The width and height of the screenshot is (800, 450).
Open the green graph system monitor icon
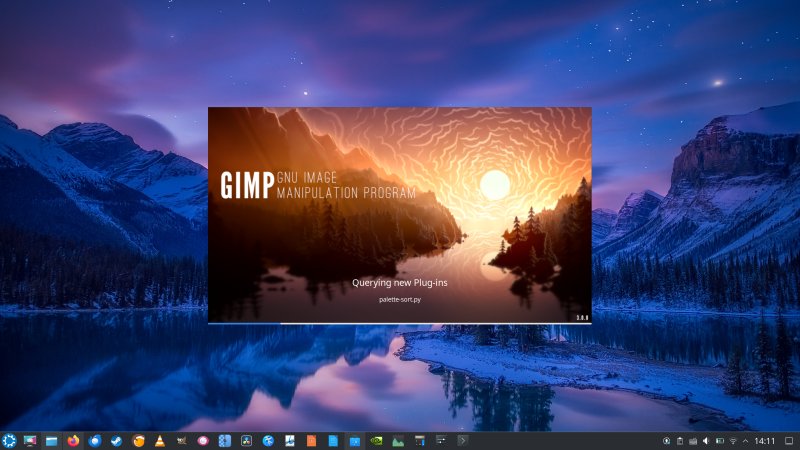(398, 441)
